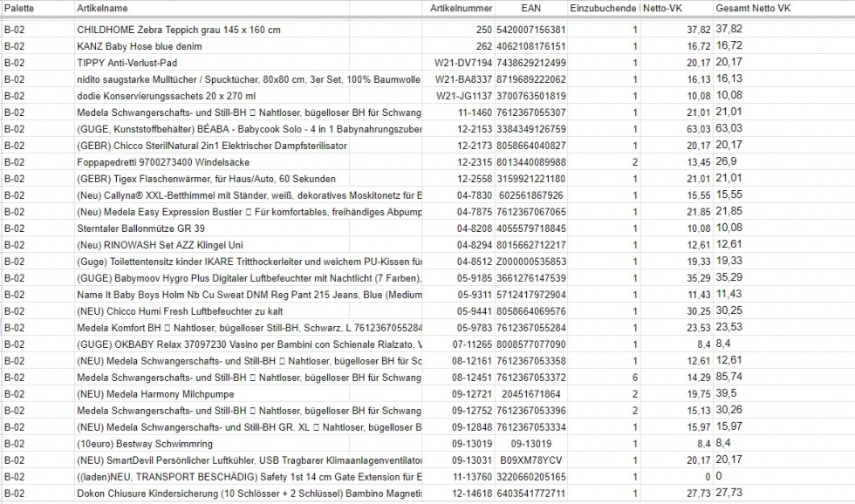
Task: Click the Medela Harmony Milchpumpe cell
Action: click(155, 394)
